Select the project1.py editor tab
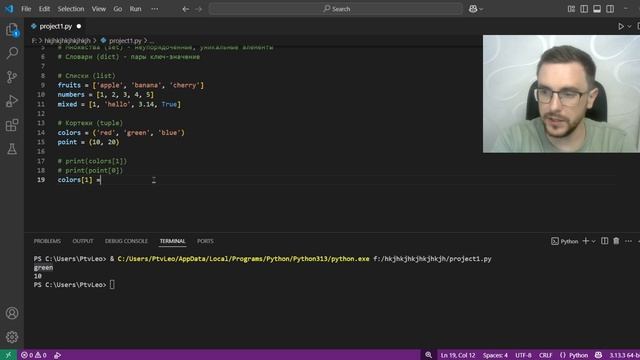Viewport: 640px width, 360px height. coord(55,27)
